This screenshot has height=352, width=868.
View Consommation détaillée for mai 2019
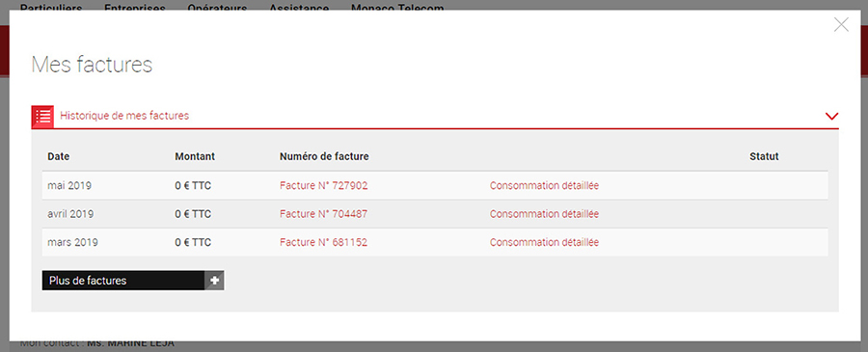point(544,186)
